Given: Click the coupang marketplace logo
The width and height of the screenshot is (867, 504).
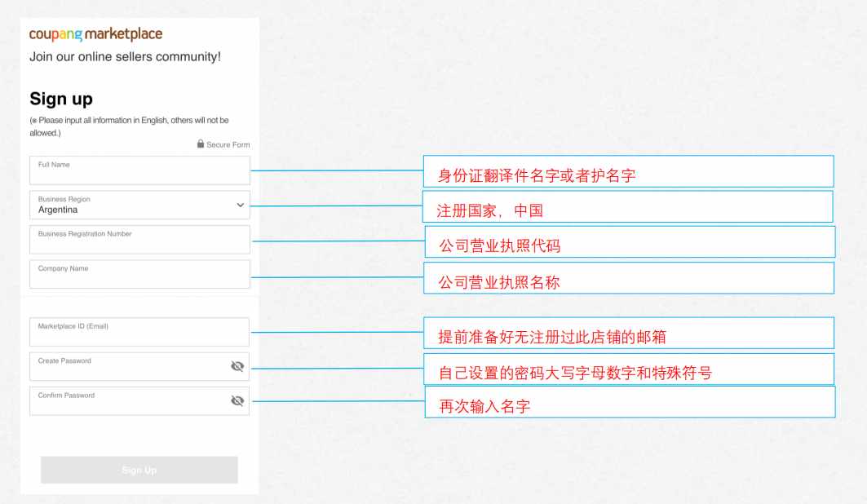Looking at the screenshot, I should [95, 34].
